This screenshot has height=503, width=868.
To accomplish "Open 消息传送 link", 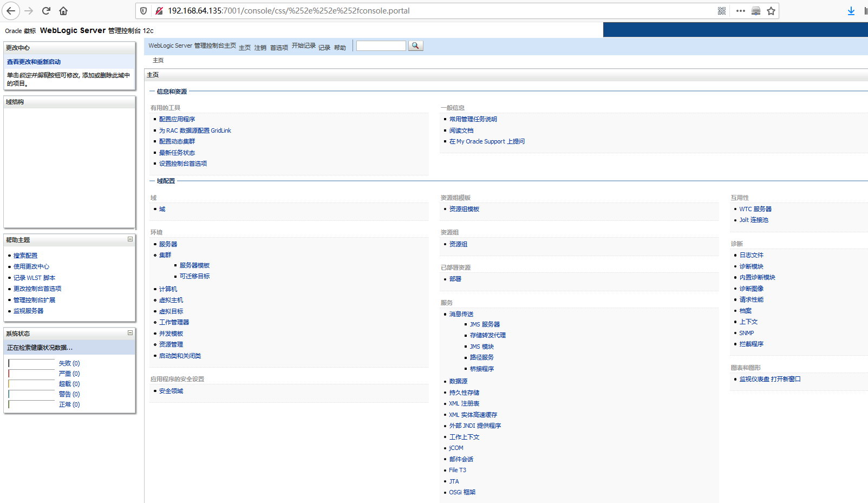I will click(x=461, y=314).
